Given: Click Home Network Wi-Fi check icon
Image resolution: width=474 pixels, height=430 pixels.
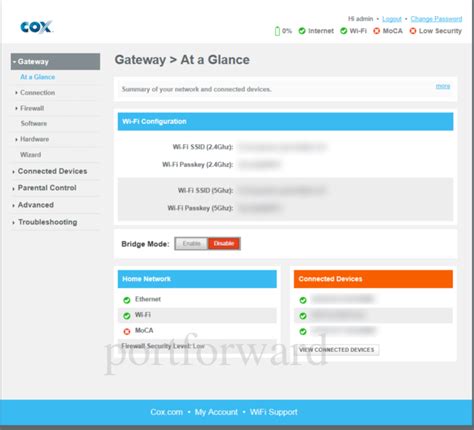Looking at the screenshot, I should (x=127, y=316).
